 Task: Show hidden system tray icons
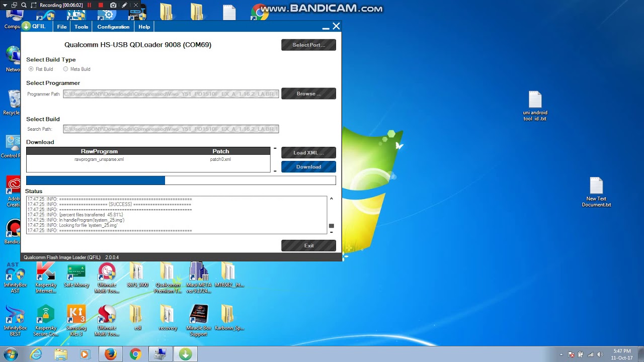pos(561,354)
